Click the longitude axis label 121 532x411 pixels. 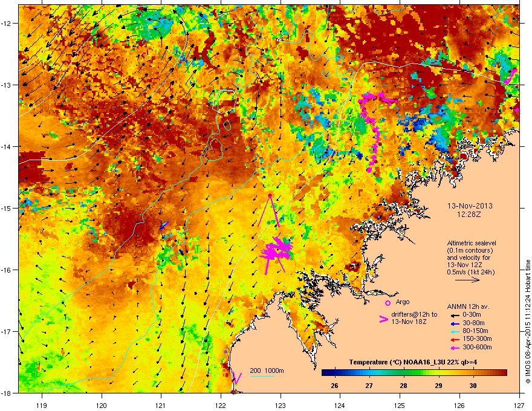pyautogui.click(x=161, y=405)
